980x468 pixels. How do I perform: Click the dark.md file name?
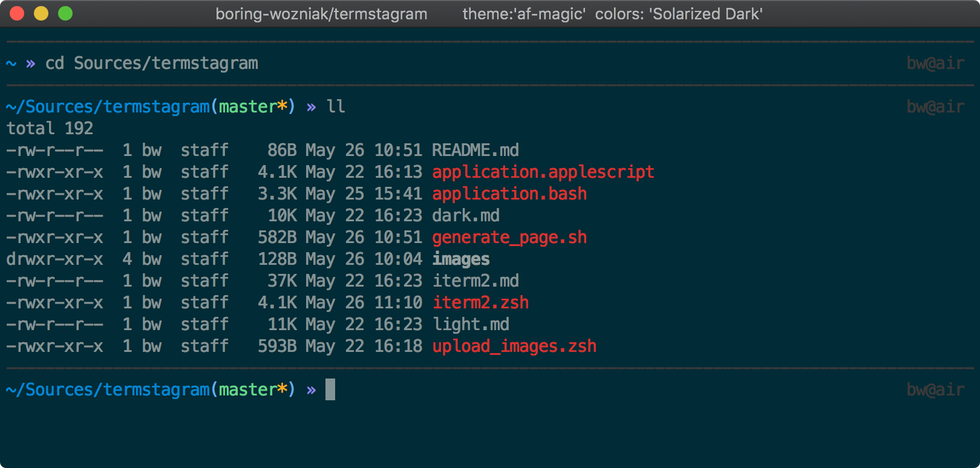[x=465, y=215]
